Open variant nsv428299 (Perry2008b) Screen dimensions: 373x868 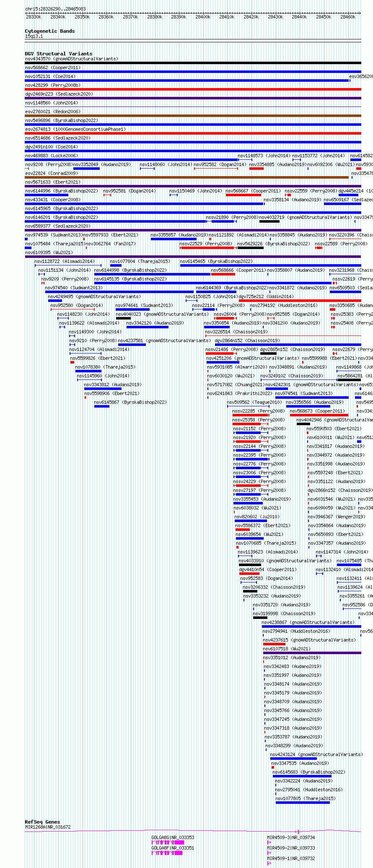point(53,85)
